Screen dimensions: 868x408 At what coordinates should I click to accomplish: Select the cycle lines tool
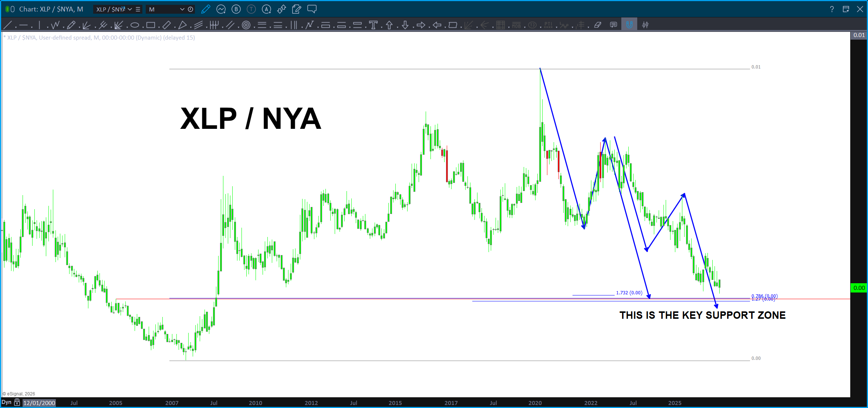[214, 25]
